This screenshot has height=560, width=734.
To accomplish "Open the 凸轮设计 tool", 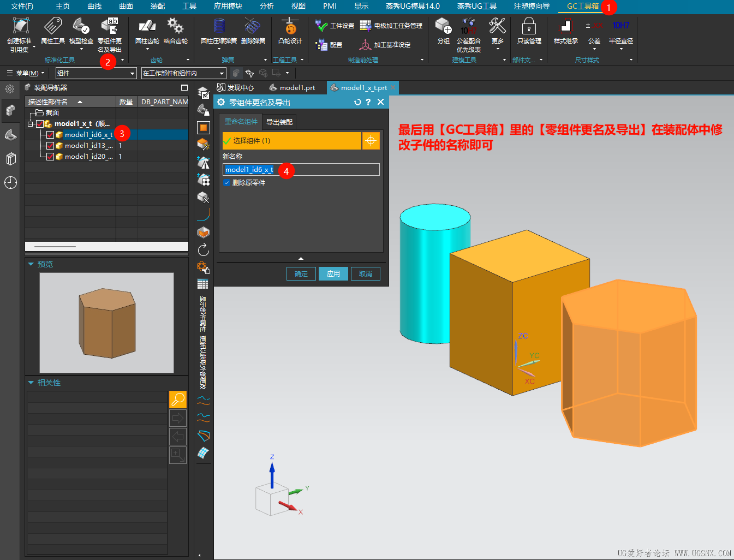I will [x=290, y=27].
